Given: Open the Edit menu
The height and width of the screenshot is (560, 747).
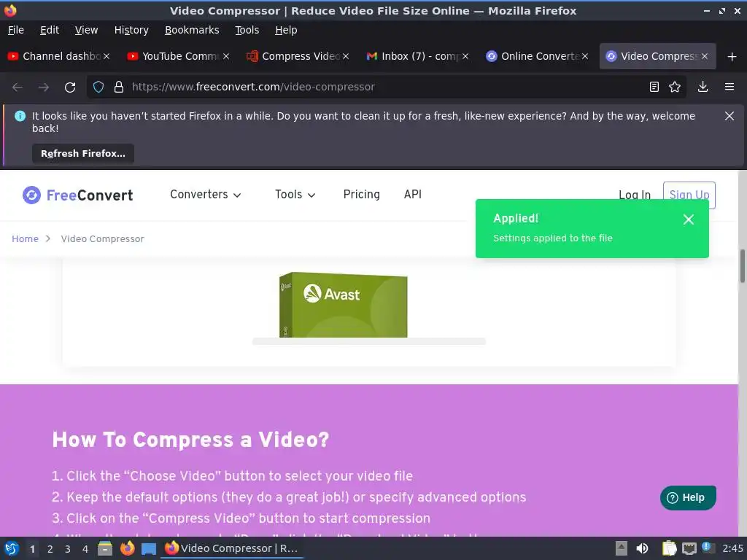Looking at the screenshot, I should tap(50, 30).
